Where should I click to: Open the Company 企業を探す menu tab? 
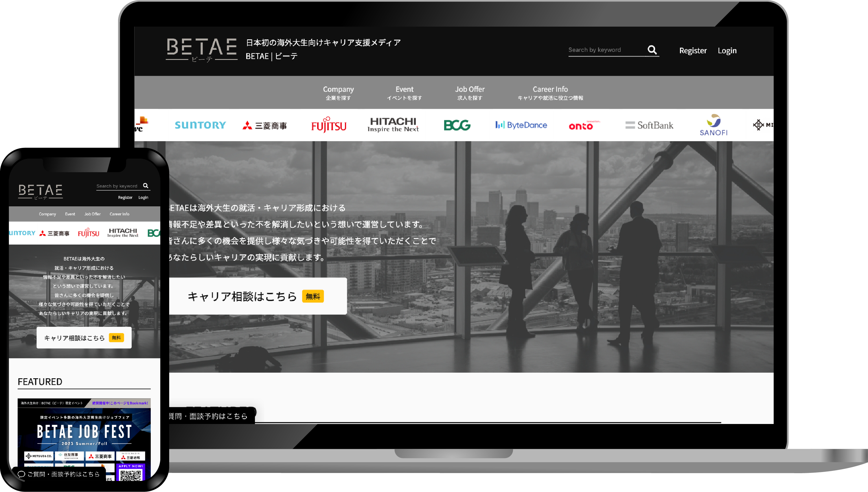pos(338,92)
